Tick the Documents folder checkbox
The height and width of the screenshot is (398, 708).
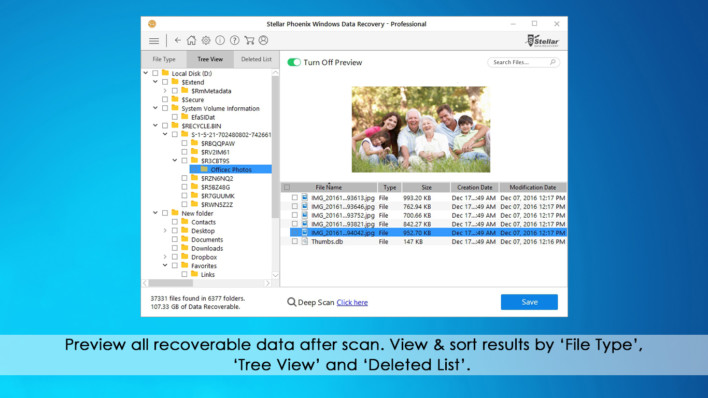point(175,239)
